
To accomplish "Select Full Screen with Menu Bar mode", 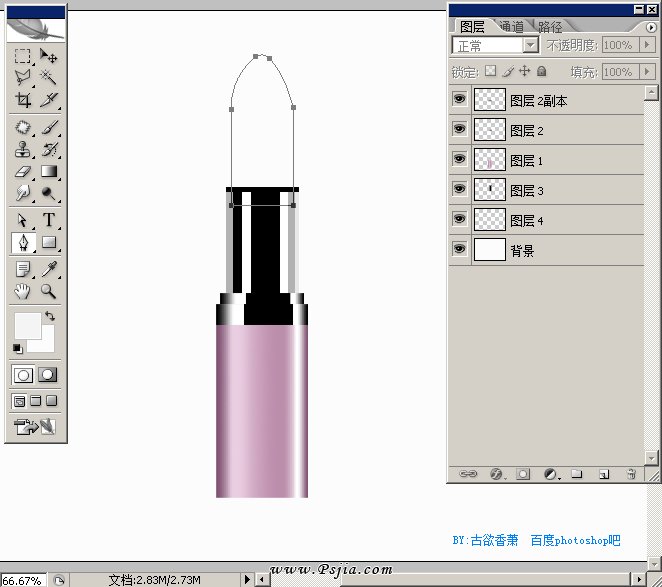I will (36, 400).
